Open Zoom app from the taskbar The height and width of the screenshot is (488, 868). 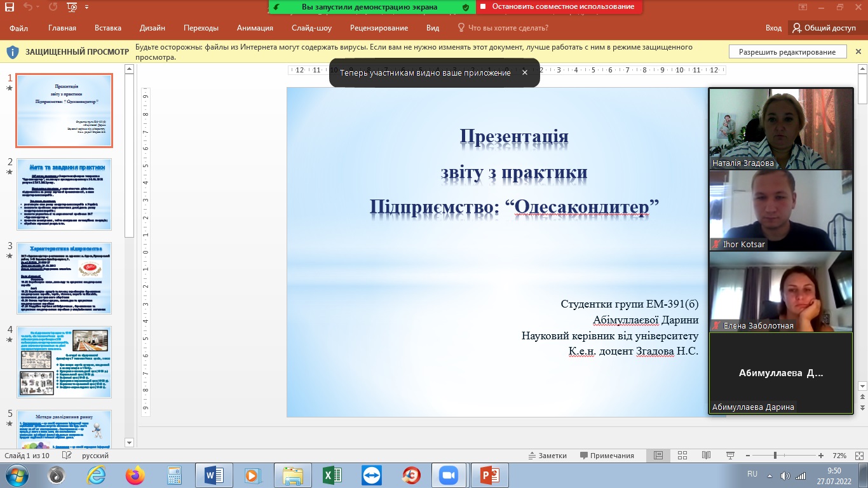[x=449, y=475]
